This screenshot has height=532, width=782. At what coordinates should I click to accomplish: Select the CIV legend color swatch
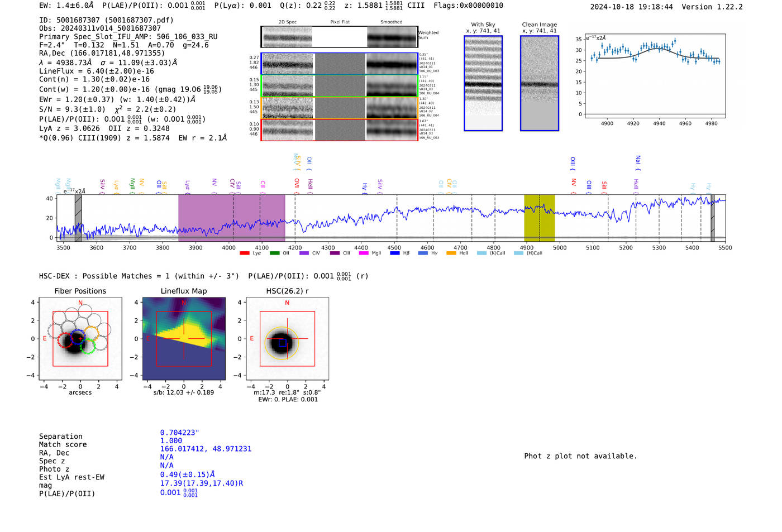(x=304, y=253)
